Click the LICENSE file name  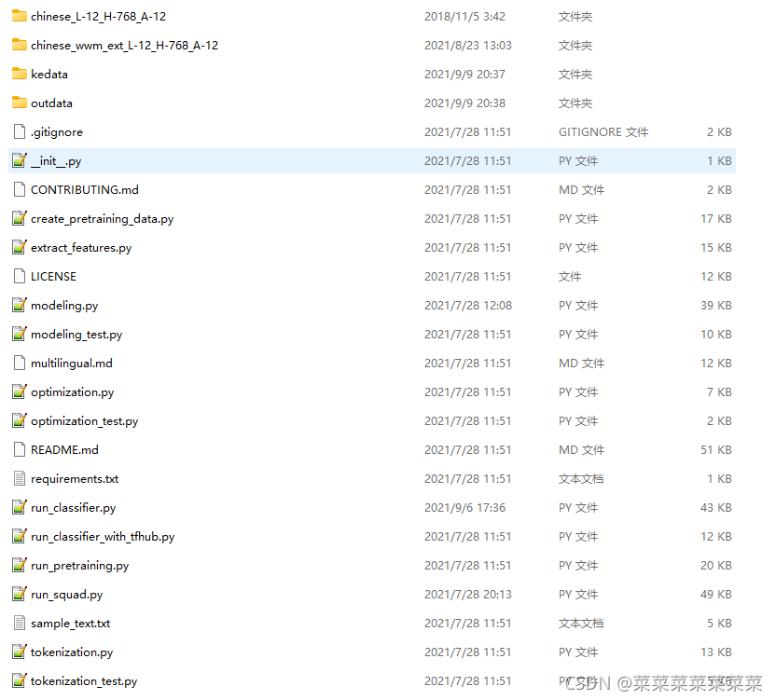point(53,277)
